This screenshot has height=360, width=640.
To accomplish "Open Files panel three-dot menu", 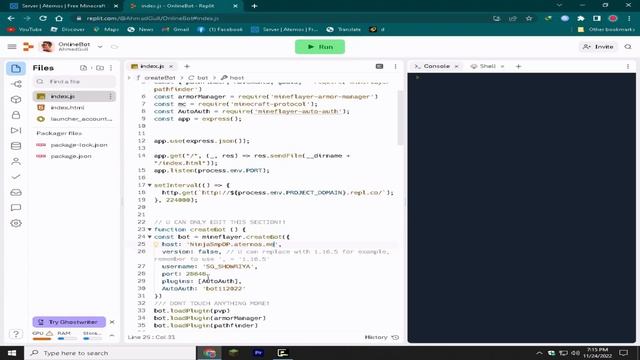I will 111,68.
